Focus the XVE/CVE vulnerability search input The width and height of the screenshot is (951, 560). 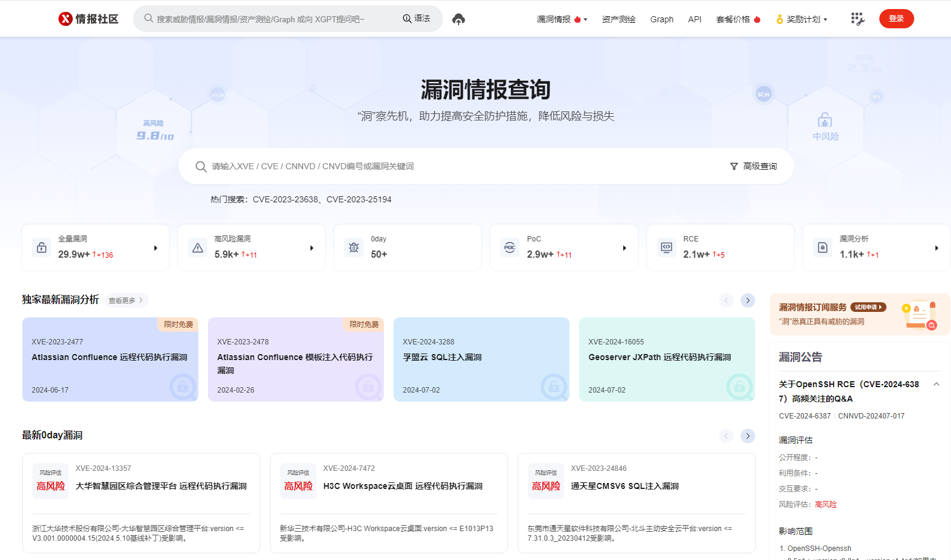[464, 166]
